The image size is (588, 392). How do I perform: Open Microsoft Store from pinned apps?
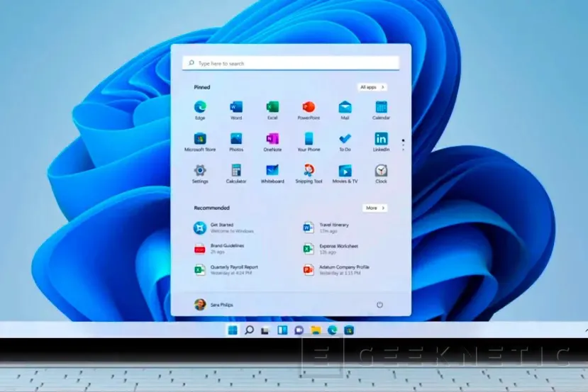coord(200,142)
